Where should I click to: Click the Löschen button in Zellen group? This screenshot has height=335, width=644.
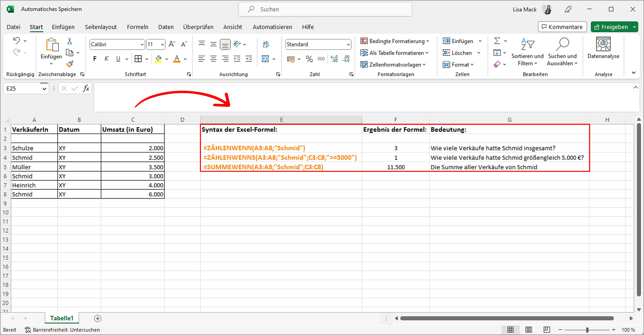[x=458, y=53]
